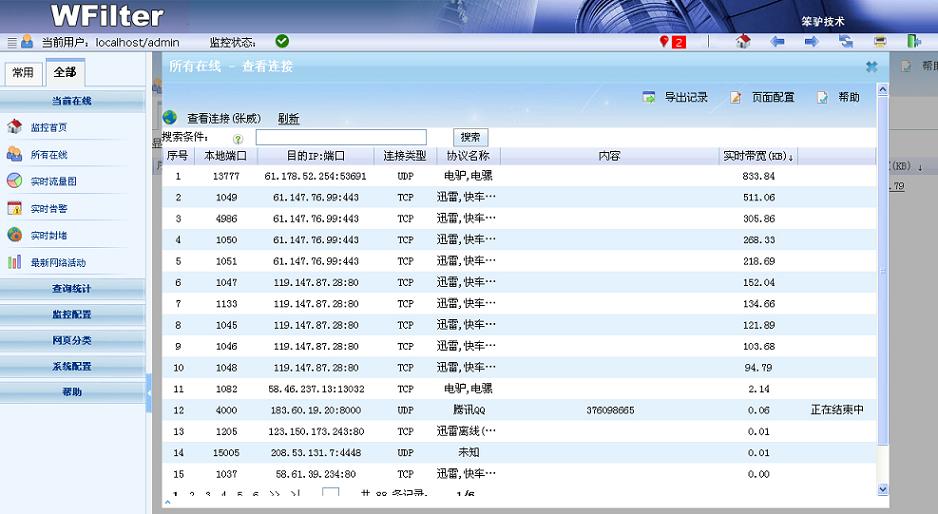Open the red alert notification icon
938x514 pixels.
pos(673,42)
